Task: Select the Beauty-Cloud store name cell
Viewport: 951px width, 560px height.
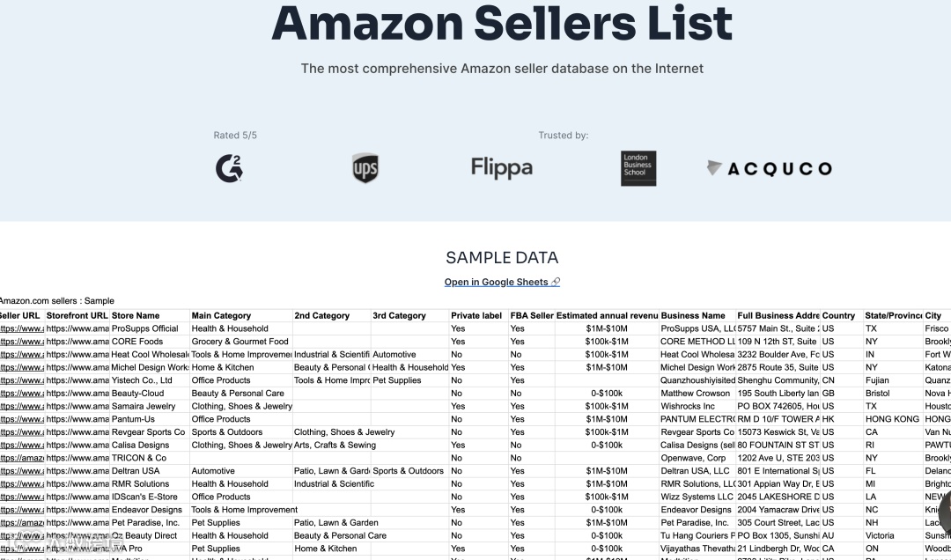Action: pos(137,394)
